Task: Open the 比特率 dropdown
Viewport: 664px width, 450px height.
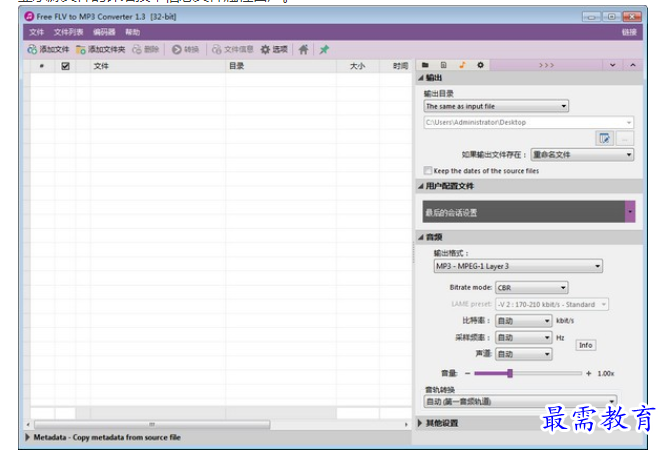Action: [x=523, y=321]
